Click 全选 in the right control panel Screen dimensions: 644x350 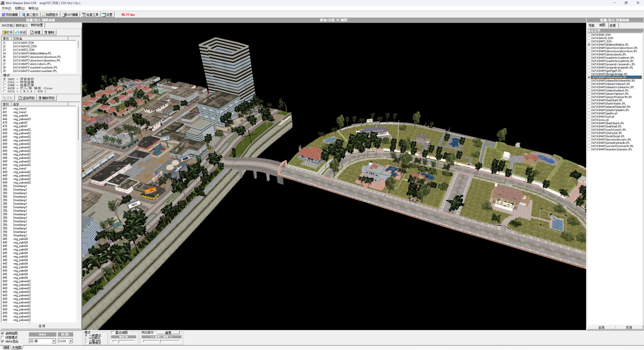(601, 327)
